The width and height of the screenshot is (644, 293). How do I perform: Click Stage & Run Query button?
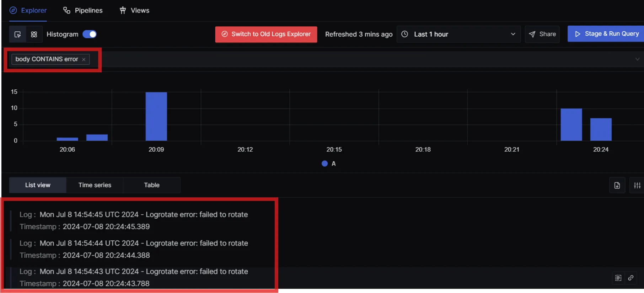point(606,34)
